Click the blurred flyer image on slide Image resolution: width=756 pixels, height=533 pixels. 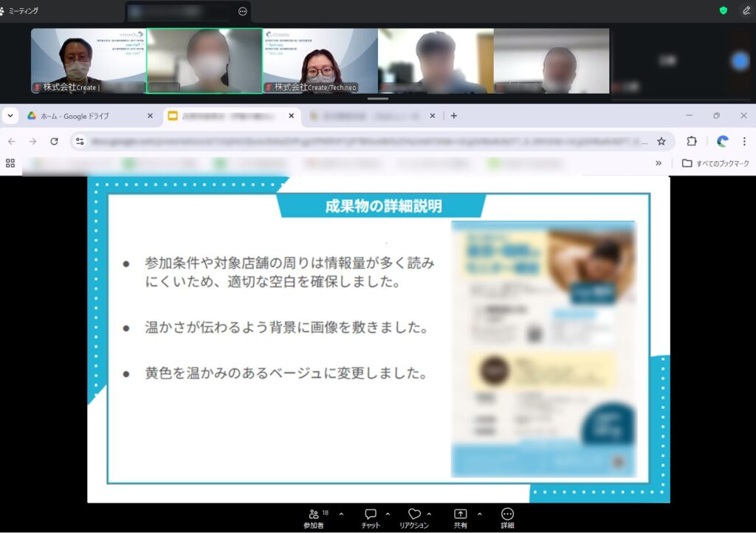543,348
